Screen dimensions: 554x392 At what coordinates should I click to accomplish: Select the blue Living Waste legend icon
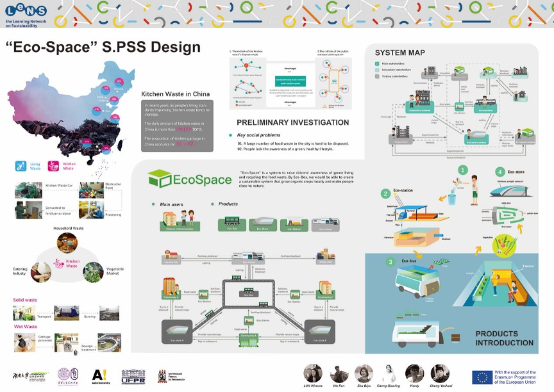(x=21, y=165)
